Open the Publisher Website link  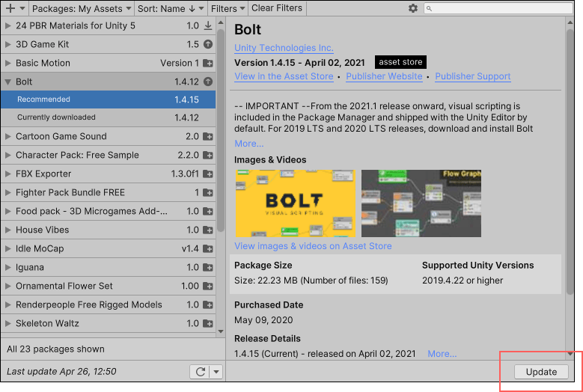384,76
